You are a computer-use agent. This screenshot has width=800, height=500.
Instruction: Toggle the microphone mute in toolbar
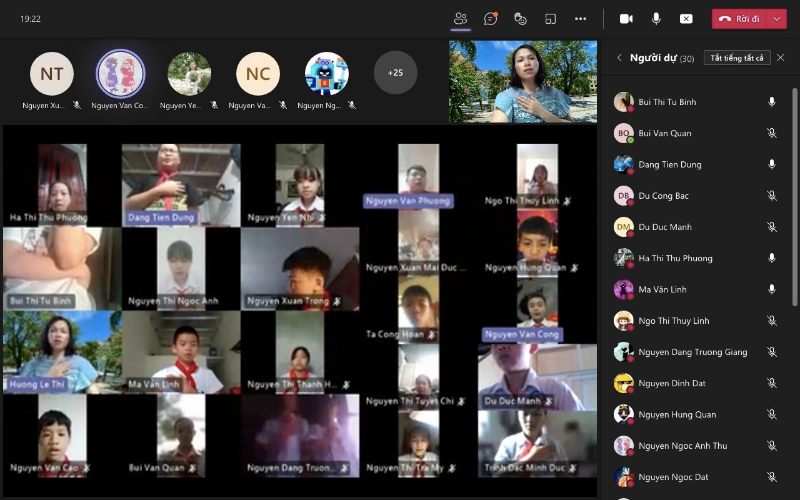[656, 18]
